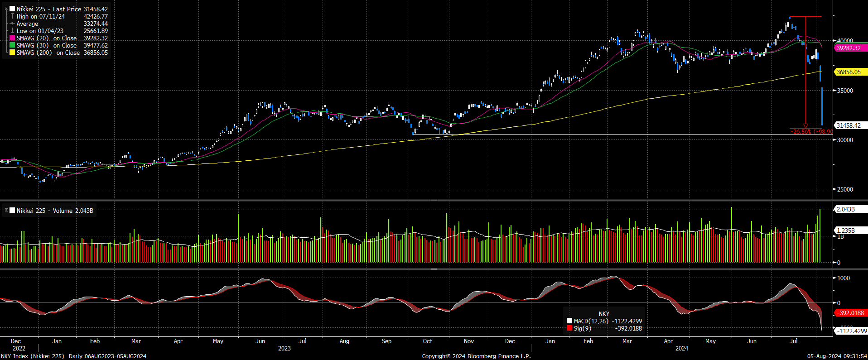Click the white Nikkei 225 Last Price swatch
Screen dimensions: 868x360
coord(13,9)
